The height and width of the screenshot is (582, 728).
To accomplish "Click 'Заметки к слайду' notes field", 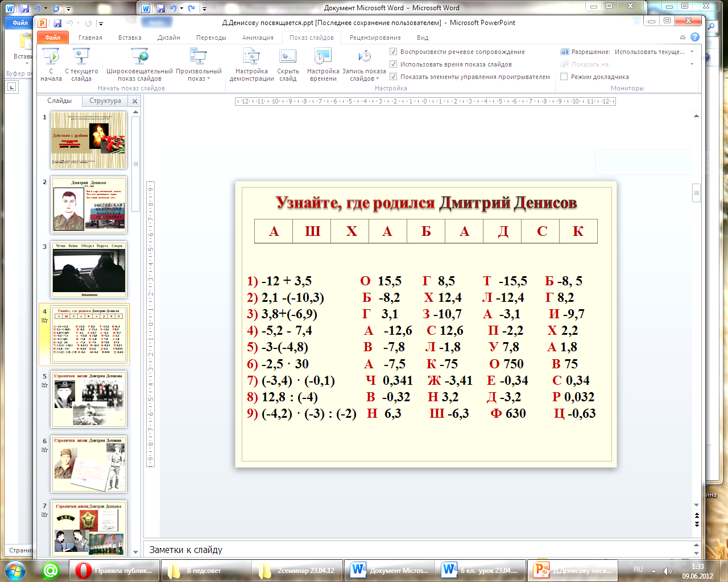I will coord(417,550).
